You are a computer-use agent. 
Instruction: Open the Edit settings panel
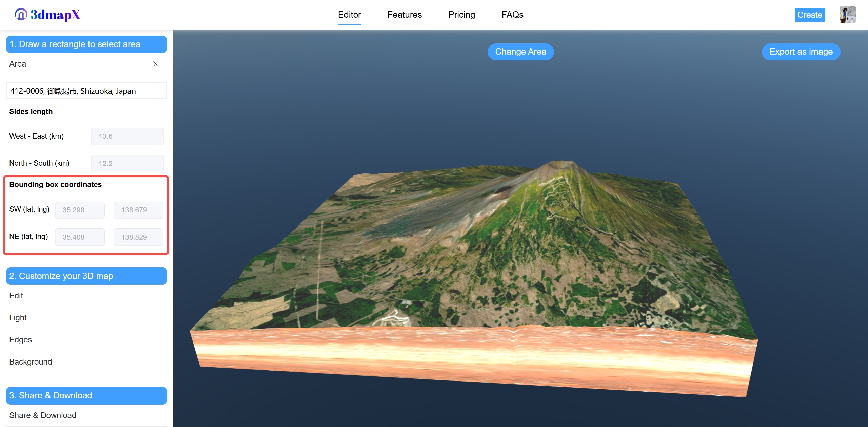pyautogui.click(x=86, y=296)
